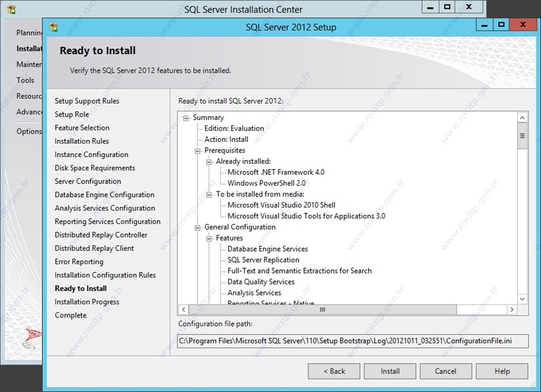Viewport: 541px width, 392px height.
Task: Click the Installation Progress step
Action: tap(87, 302)
